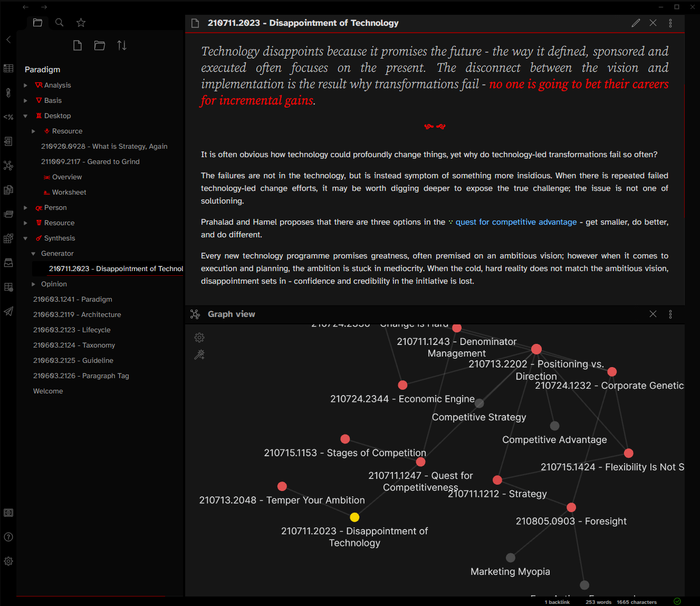Open the Worksheet note
Screen dimensions: 700x606
[x=69, y=192]
